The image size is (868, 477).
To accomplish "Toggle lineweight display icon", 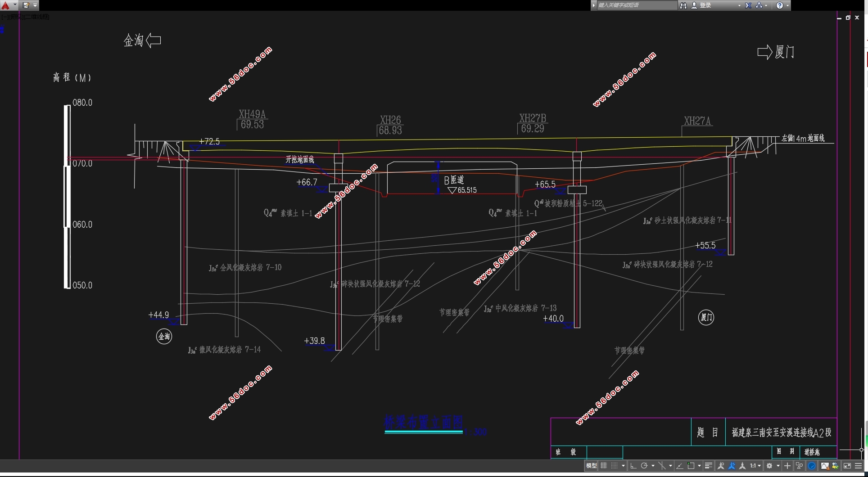I will coord(709,466).
